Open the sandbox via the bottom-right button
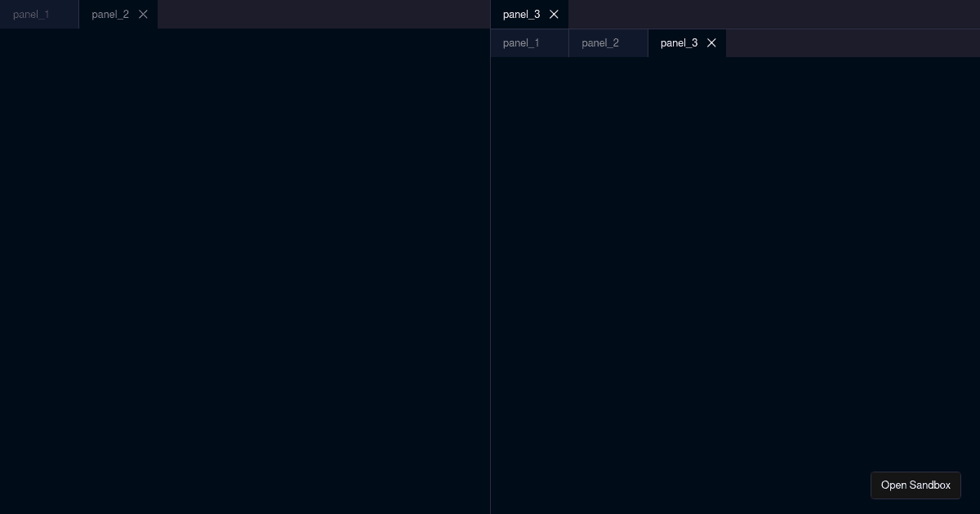The height and width of the screenshot is (514, 980). click(915, 485)
